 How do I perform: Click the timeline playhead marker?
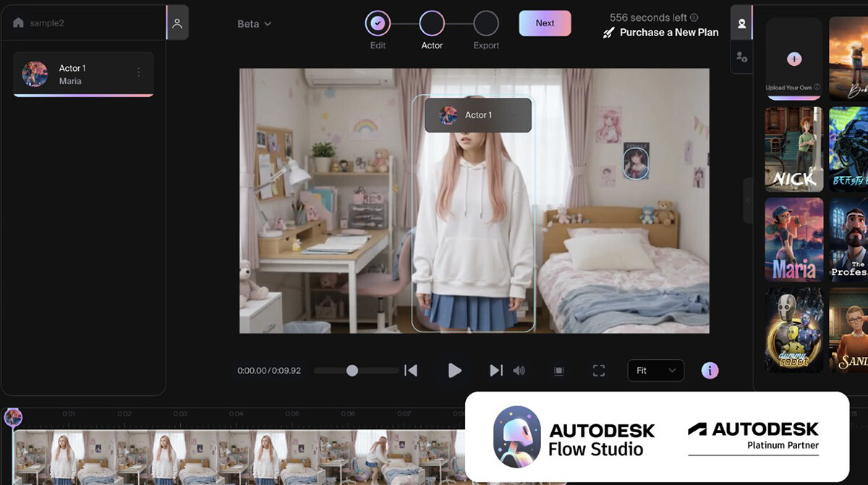pos(13,417)
